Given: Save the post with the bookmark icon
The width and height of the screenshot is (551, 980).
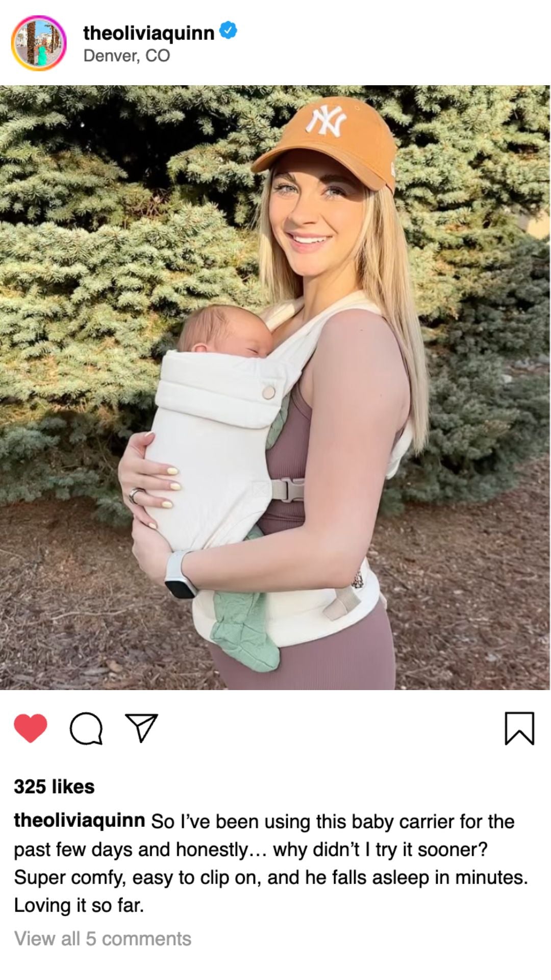Looking at the screenshot, I should (x=519, y=728).
